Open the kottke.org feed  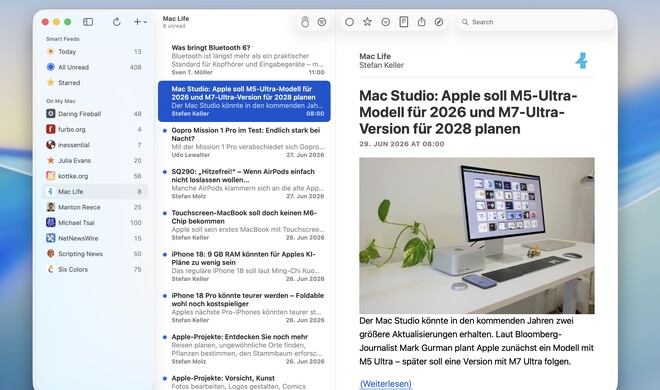coord(95,176)
